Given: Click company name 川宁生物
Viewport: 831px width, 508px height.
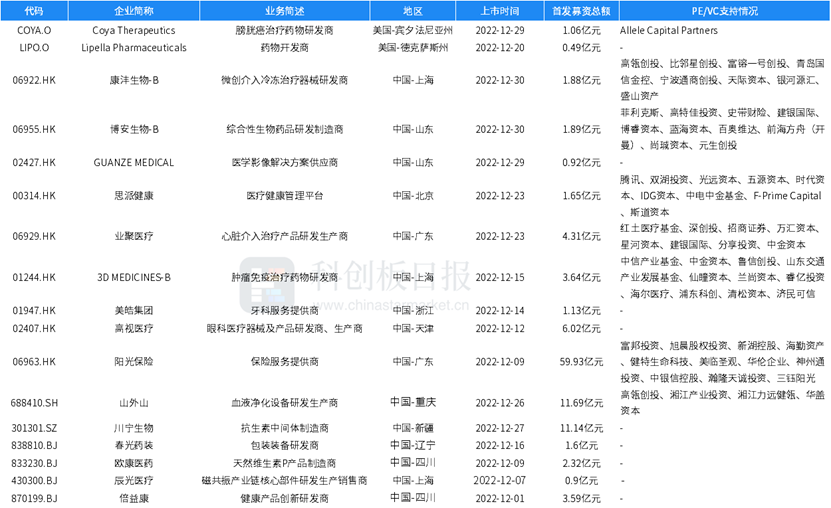Looking at the screenshot, I should click(134, 428).
